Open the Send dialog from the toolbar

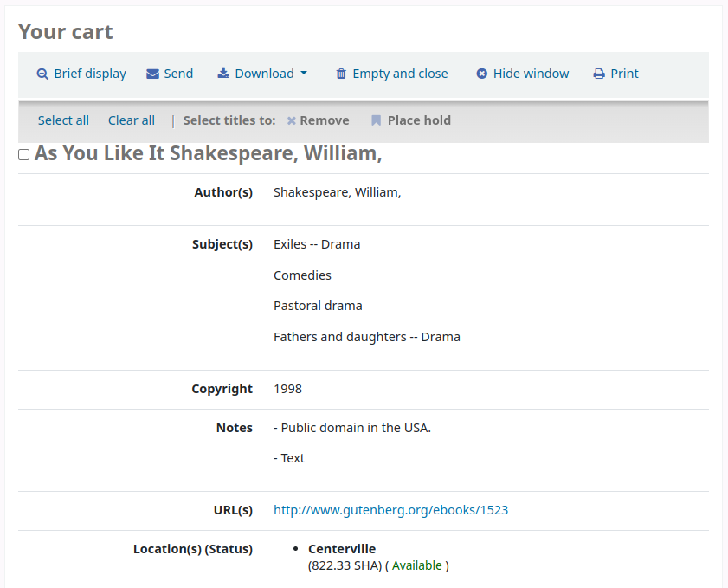(x=170, y=74)
